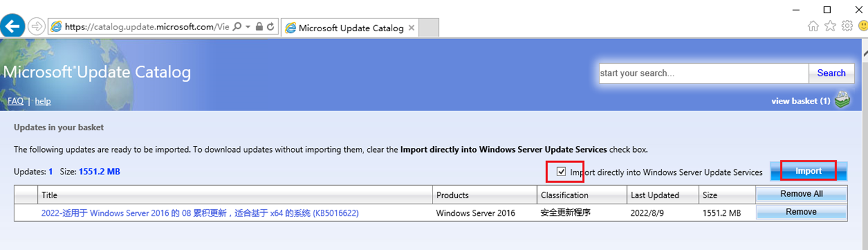The height and width of the screenshot is (250, 868).
Task: Click the Remove All button
Action: (x=801, y=194)
